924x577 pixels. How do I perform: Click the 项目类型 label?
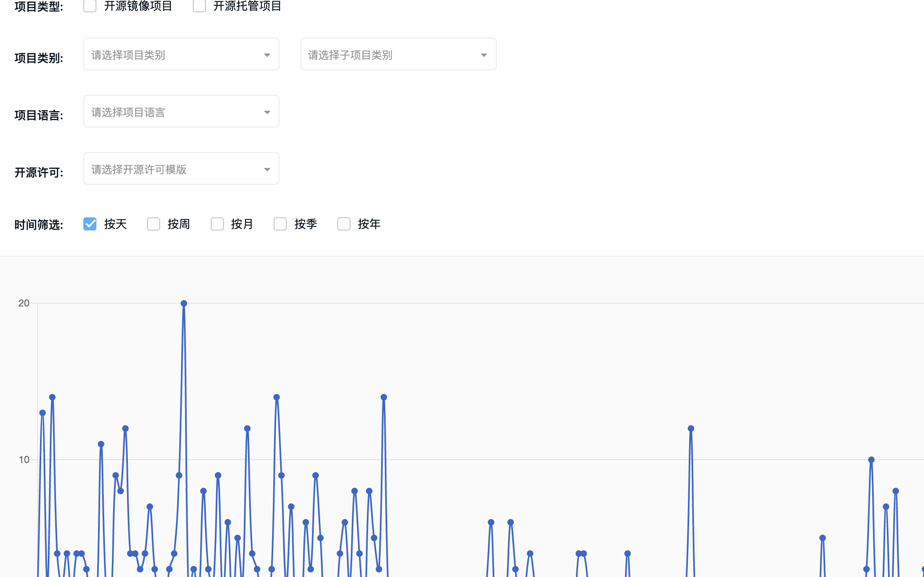39,7
